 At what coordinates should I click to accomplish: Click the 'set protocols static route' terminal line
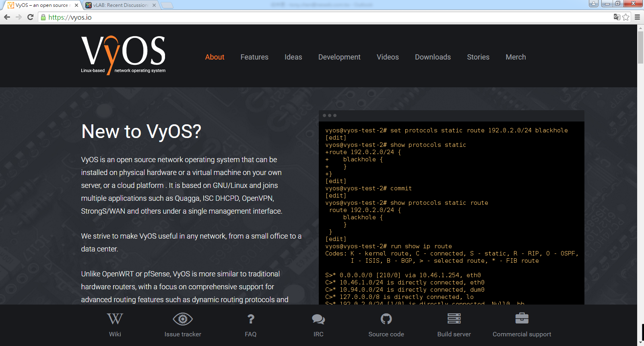(447, 130)
